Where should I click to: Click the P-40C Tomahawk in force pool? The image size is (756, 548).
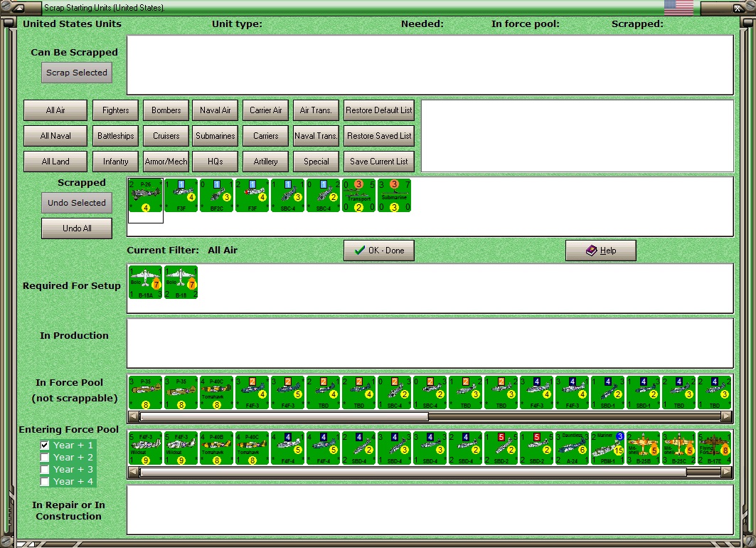pyautogui.click(x=216, y=393)
